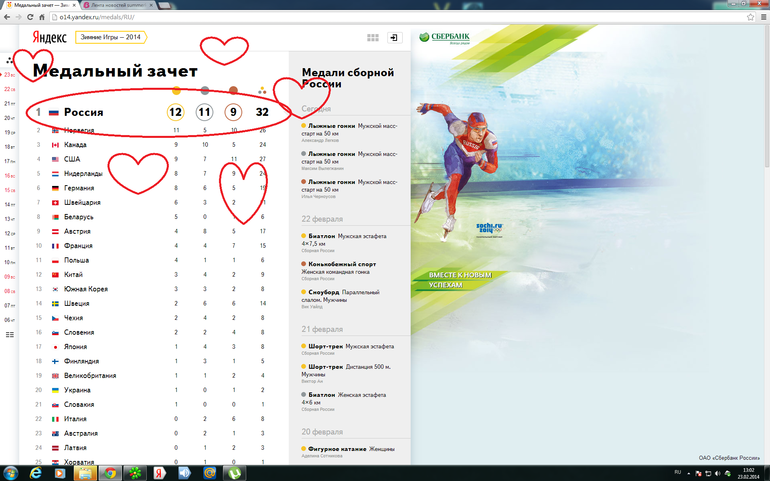Open Сноуборд Параллельный слалом medal entry
The height and width of the screenshot is (481, 770).
coord(340,299)
